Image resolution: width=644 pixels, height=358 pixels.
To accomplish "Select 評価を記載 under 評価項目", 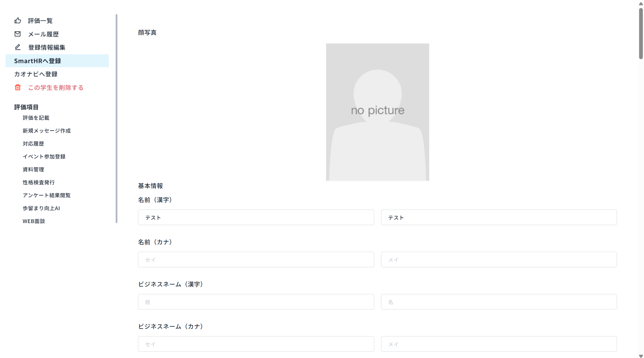I will (36, 118).
